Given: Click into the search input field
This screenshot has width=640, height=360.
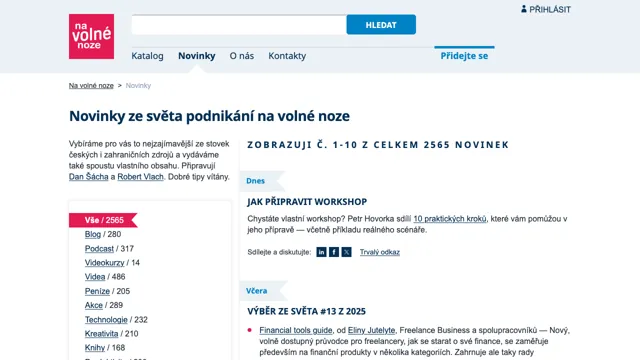Looking at the screenshot, I should (x=239, y=25).
